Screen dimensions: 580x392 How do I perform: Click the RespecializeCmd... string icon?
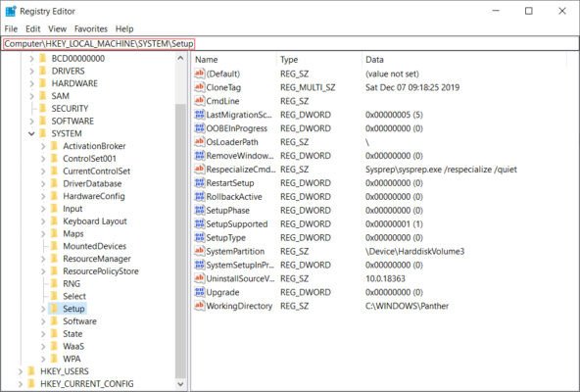(x=200, y=170)
